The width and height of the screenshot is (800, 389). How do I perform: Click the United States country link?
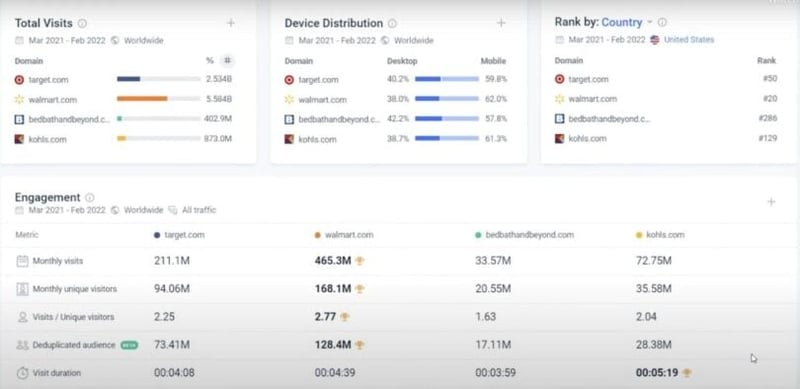[x=689, y=40]
